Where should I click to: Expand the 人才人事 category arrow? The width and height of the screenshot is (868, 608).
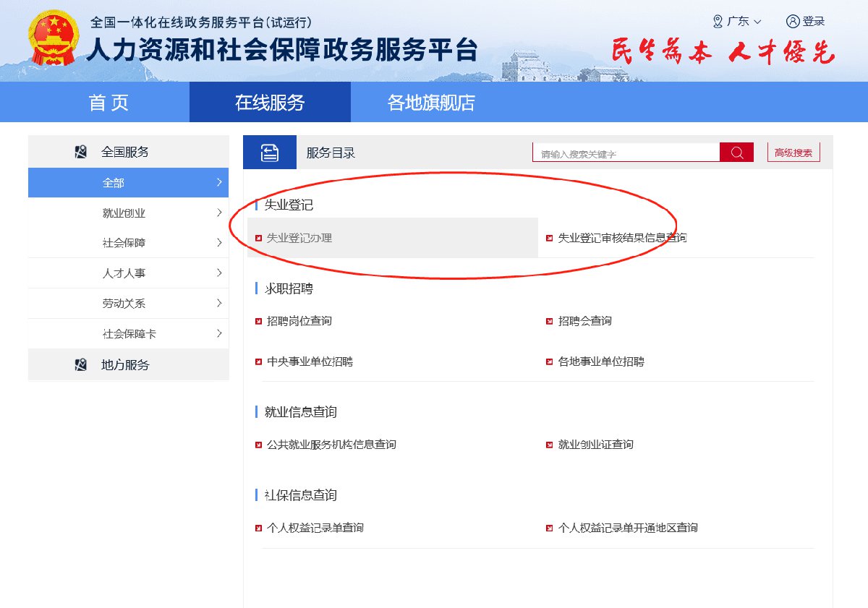pyautogui.click(x=218, y=273)
